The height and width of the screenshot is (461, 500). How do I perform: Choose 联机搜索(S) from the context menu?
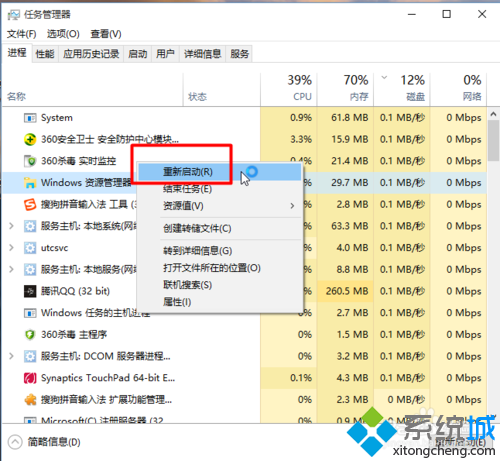[x=220, y=285]
